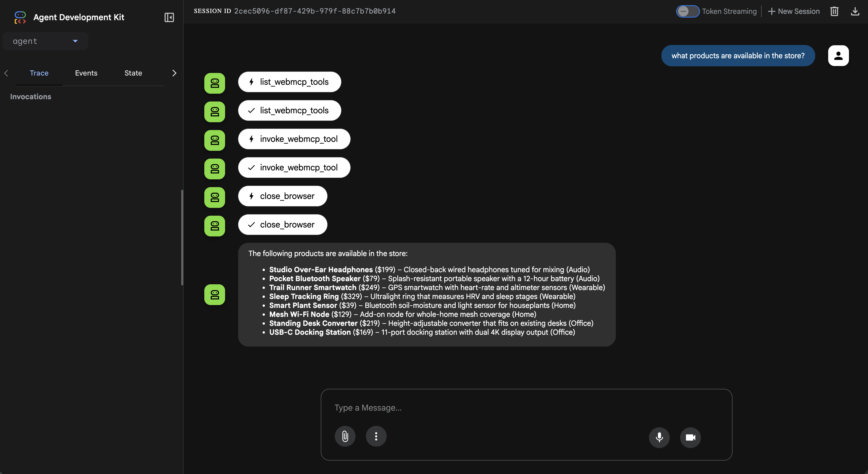Open the agent selector dropdown

[45, 41]
